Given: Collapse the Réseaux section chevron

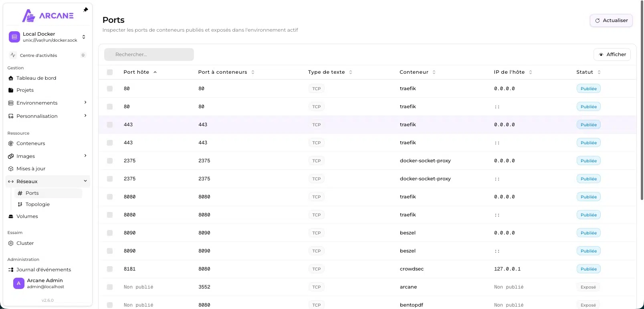Looking at the screenshot, I should tap(85, 181).
